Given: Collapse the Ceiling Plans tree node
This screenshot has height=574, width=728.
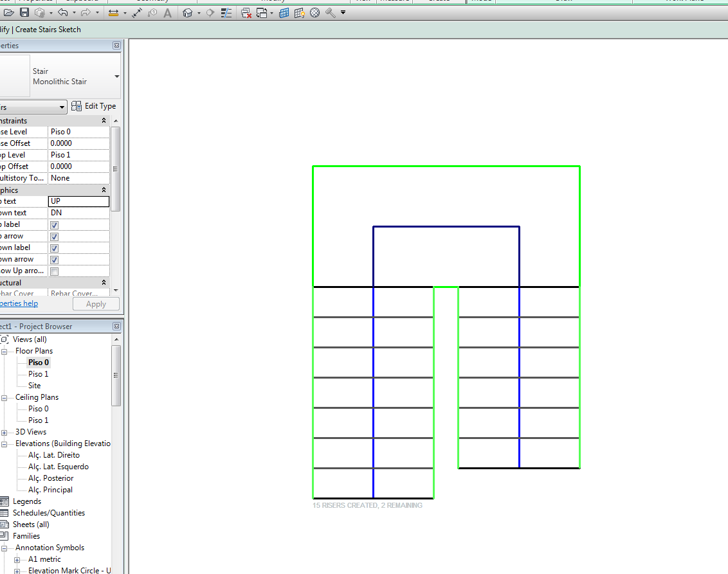Looking at the screenshot, I should pos(4,398).
